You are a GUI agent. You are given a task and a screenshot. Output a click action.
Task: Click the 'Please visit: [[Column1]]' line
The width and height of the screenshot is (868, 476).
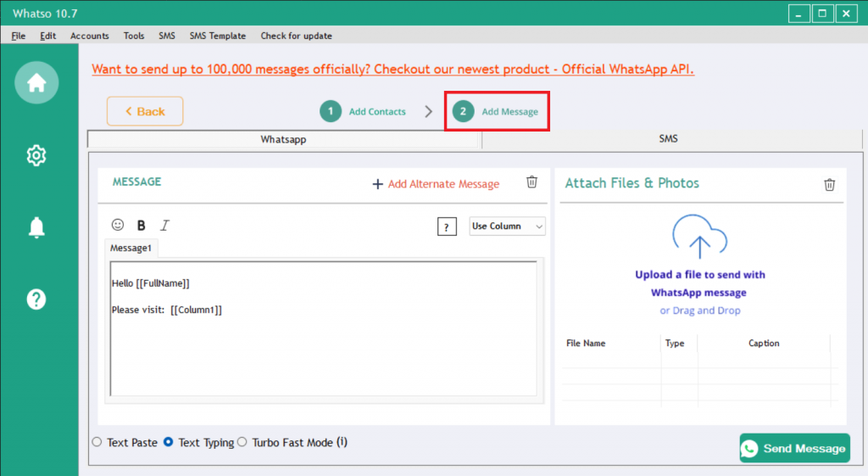click(167, 310)
